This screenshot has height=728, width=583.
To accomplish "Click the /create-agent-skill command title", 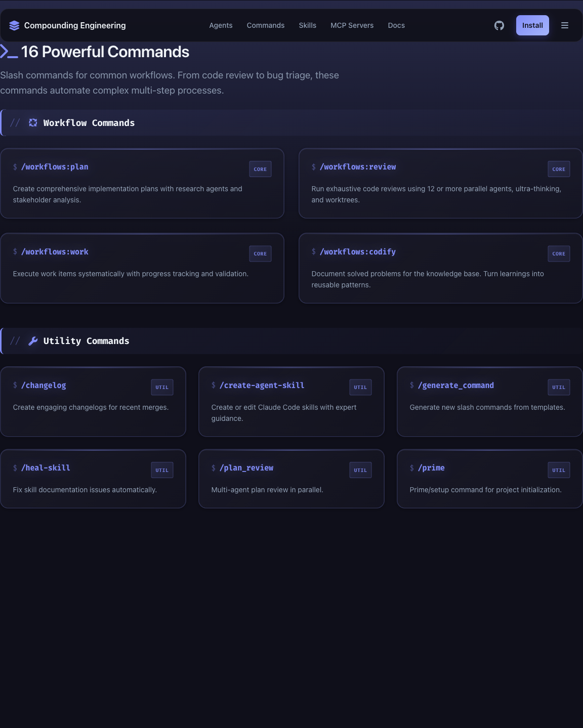I will [x=262, y=386].
